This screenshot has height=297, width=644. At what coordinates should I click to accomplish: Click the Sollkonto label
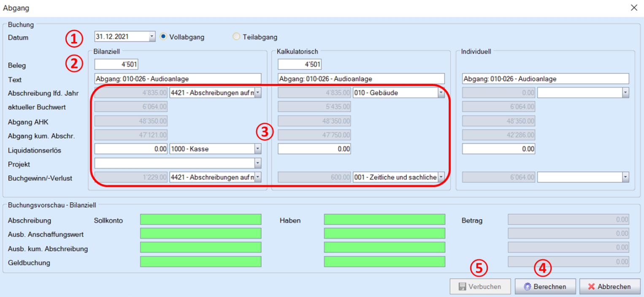tap(108, 221)
